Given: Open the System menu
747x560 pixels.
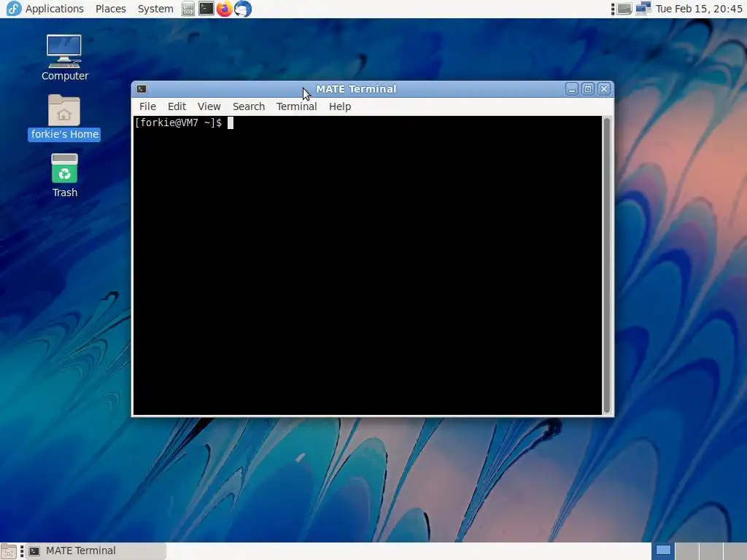Looking at the screenshot, I should click(155, 9).
